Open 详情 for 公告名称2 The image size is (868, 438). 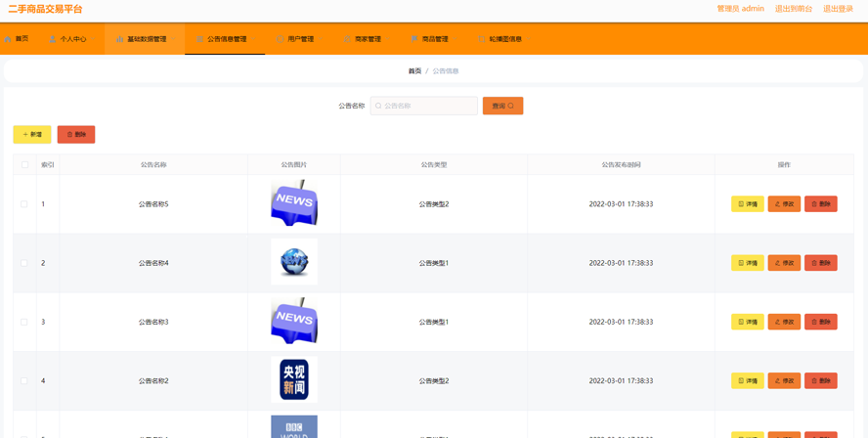(748, 380)
